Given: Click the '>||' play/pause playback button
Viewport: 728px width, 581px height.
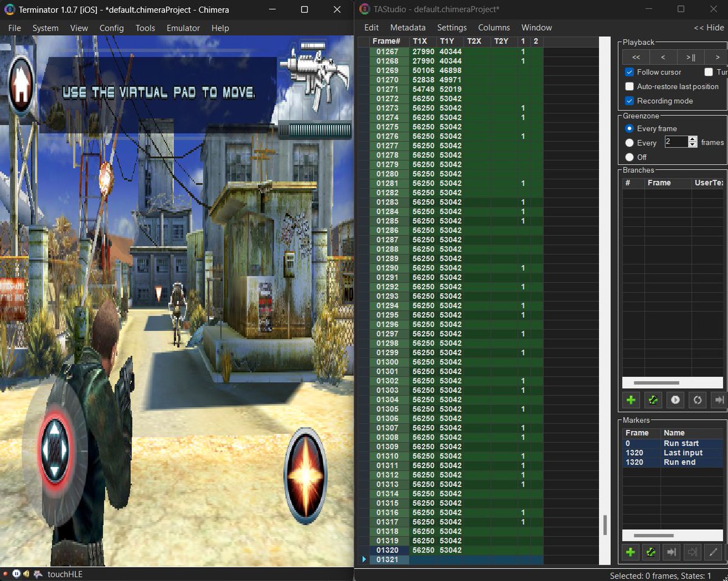Looking at the screenshot, I should click(x=690, y=57).
